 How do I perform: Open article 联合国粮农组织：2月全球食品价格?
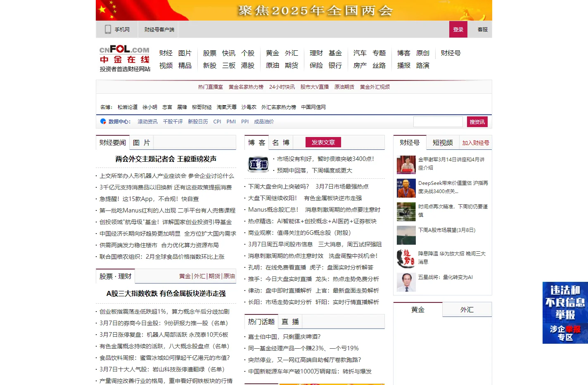point(162,256)
